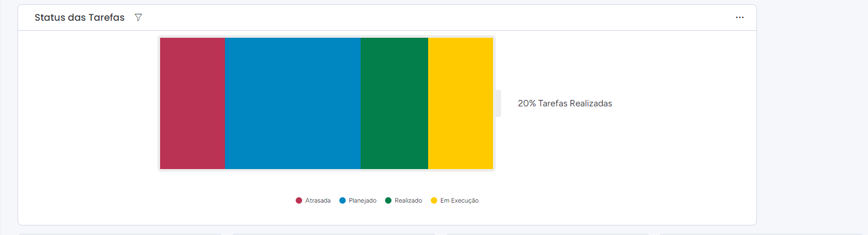868x235 pixels.
Task: Select the blue Planejado bar segment
Action: tap(293, 103)
